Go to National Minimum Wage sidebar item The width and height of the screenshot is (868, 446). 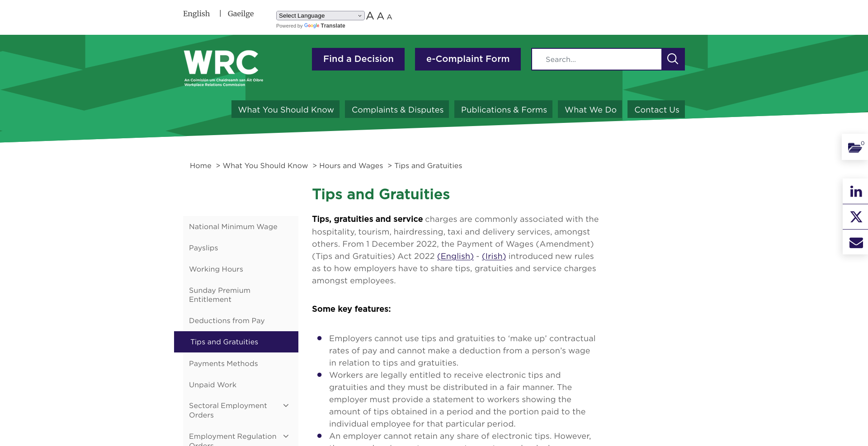click(x=233, y=227)
